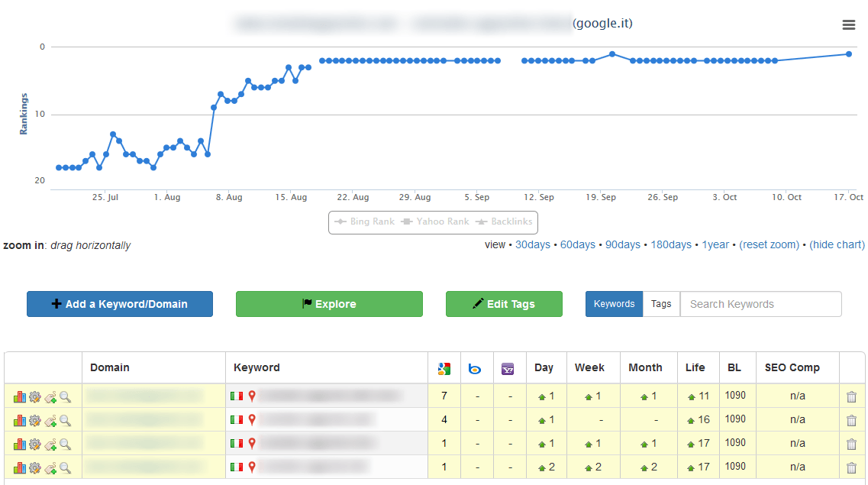
Task: Sort table by SEO Comp column header
Action: click(x=792, y=367)
